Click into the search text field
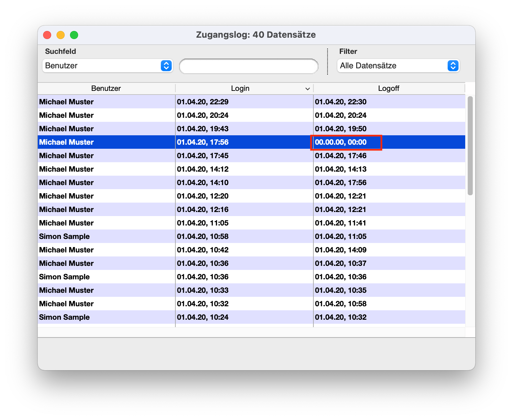This screenshot has width=513, height=420. pos(249,66)
